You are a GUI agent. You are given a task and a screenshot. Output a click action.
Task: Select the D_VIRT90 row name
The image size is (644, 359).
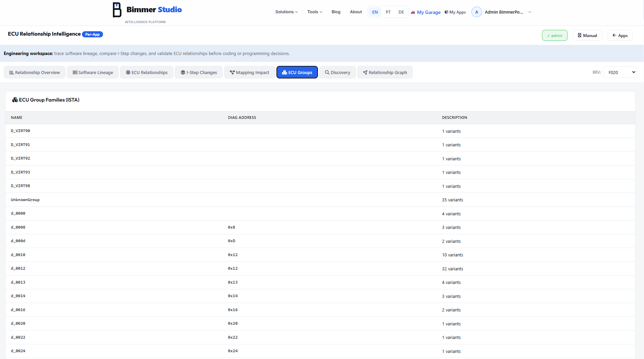coord(20,131)
